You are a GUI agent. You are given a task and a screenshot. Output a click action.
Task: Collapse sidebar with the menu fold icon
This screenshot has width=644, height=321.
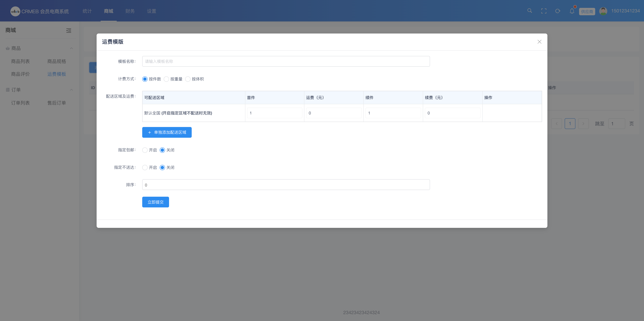coord(69,30)
